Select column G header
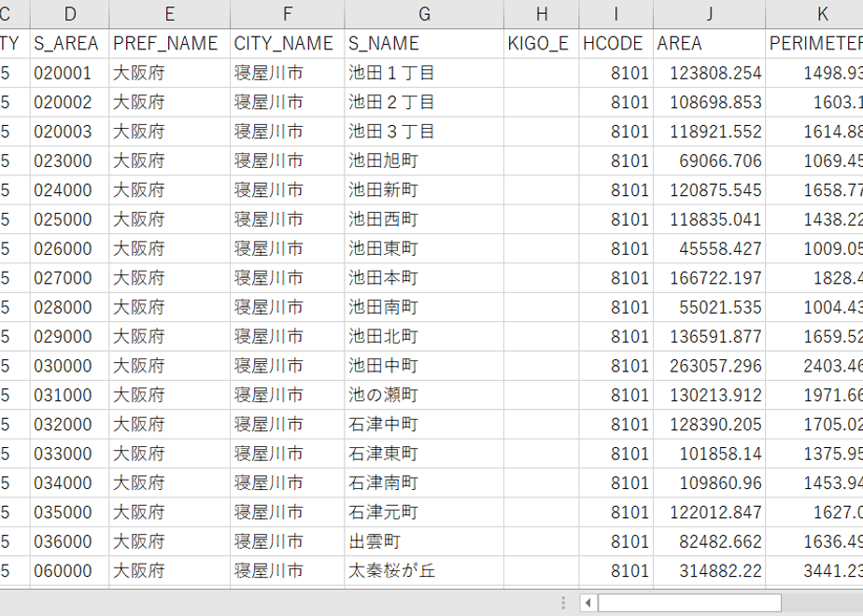Viewport: 863px width, 616px height. (x=424, y=14)
